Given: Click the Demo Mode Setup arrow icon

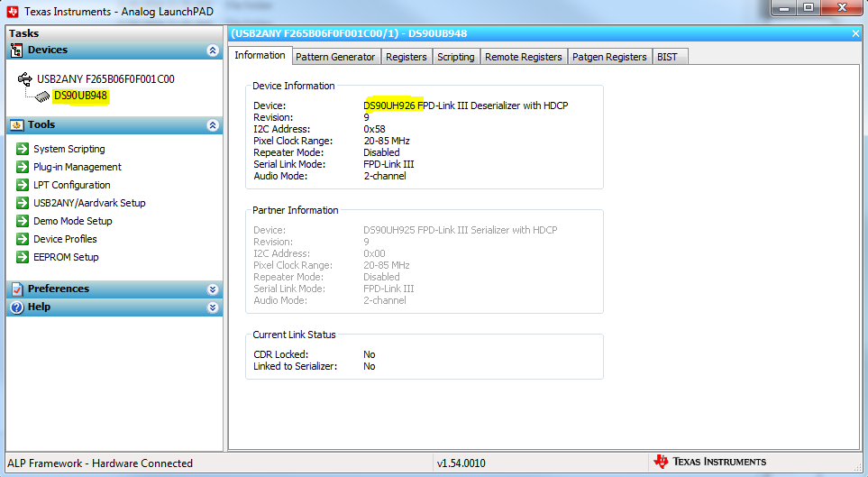Looking at the screenshot, I should pyautogui.click(x=23, y=221).
